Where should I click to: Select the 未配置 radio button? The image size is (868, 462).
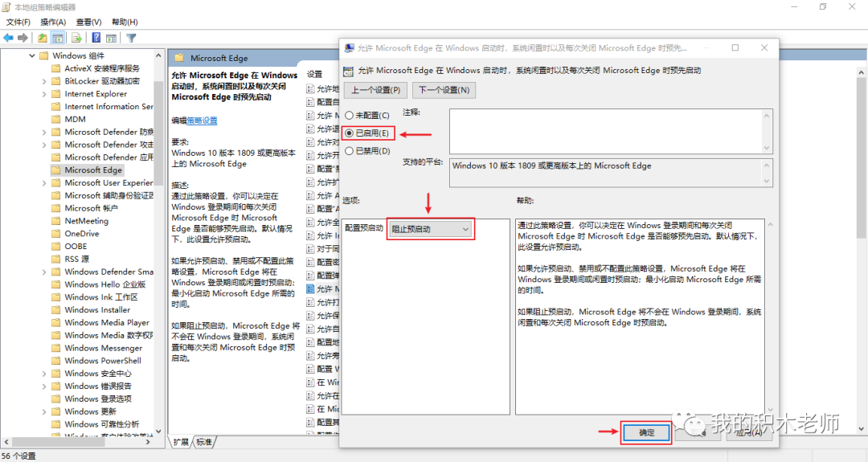click(349, 116)
